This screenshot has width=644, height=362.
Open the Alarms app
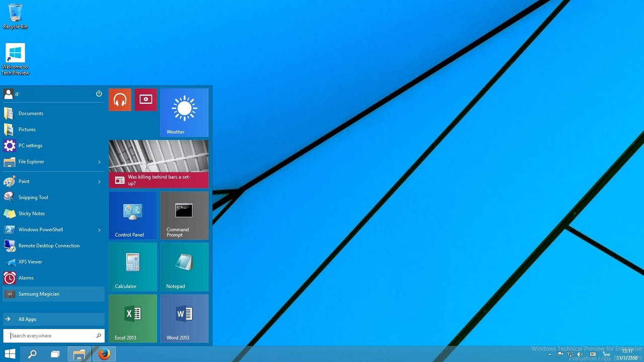[53, 278]
